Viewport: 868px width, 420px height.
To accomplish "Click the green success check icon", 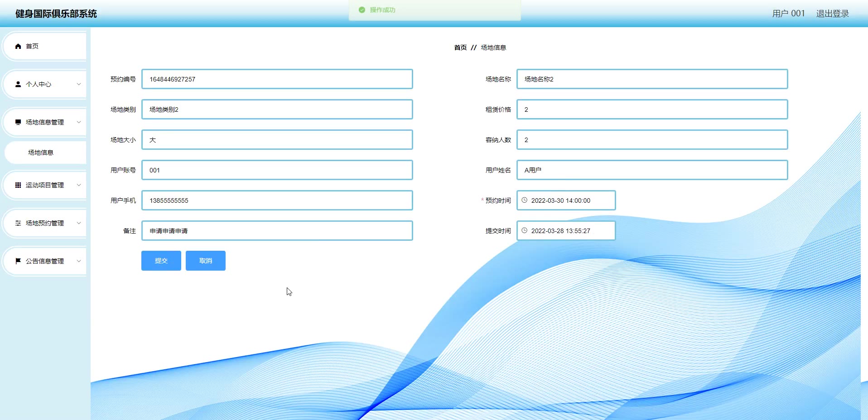I will coord(362,10).
